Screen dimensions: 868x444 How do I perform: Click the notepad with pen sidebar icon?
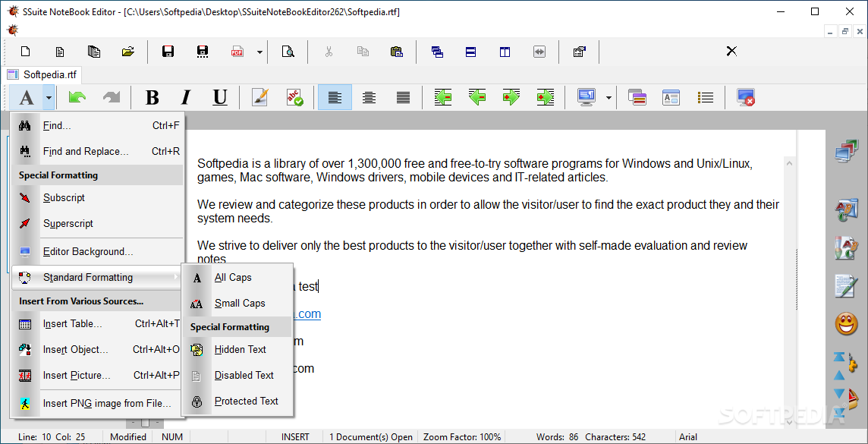[x=846, y=286]
